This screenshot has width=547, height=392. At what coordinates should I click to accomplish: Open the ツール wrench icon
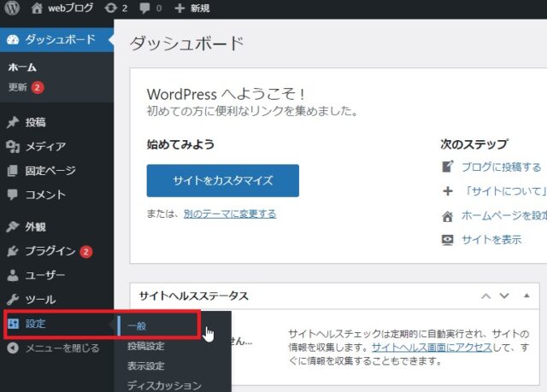click(x=13, y=299)
